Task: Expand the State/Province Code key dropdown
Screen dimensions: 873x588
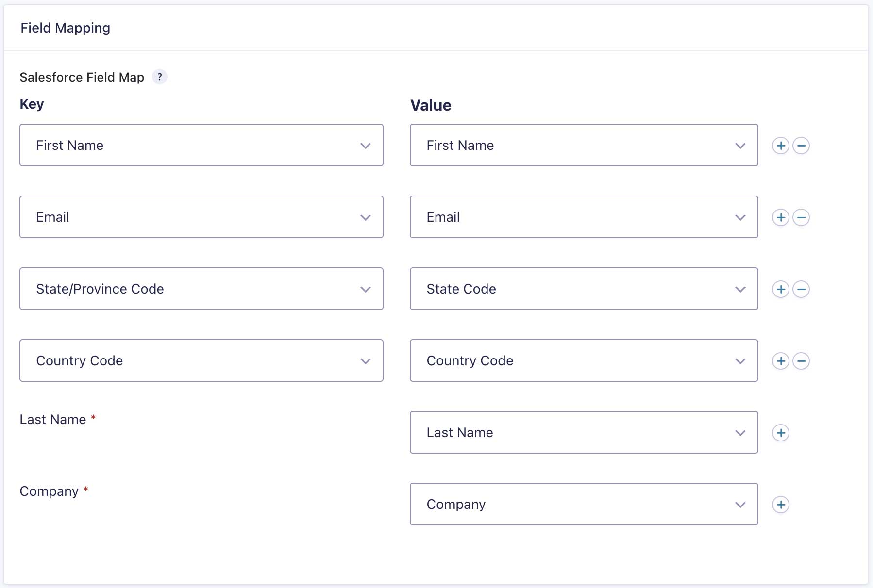Action: point(201,289)
